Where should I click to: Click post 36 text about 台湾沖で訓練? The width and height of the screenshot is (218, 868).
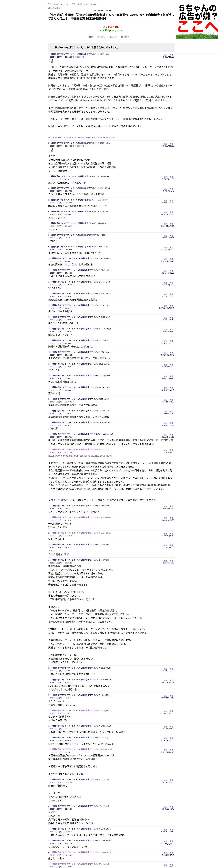tap(87, 732)
